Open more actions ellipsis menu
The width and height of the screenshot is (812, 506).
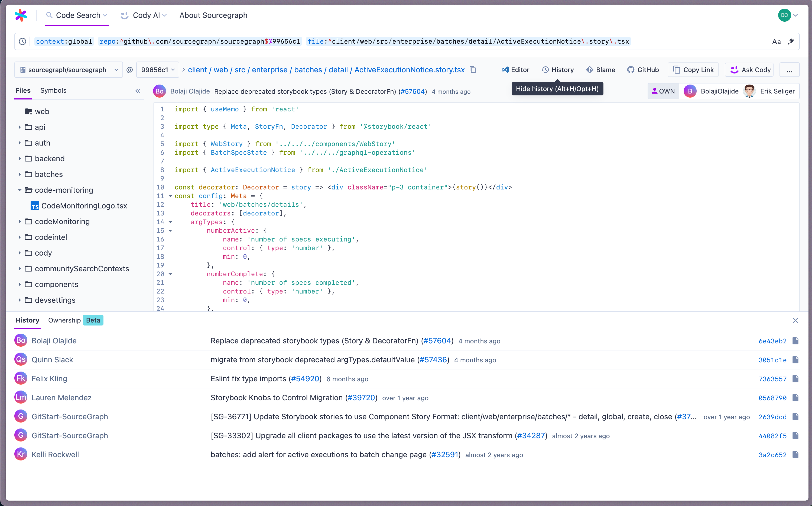tap(789, 70)
